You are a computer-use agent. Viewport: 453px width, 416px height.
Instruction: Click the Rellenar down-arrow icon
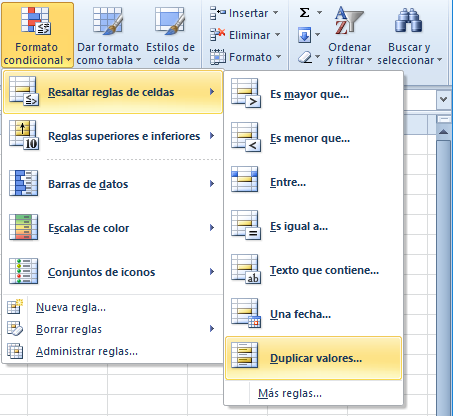pos(304,35)
